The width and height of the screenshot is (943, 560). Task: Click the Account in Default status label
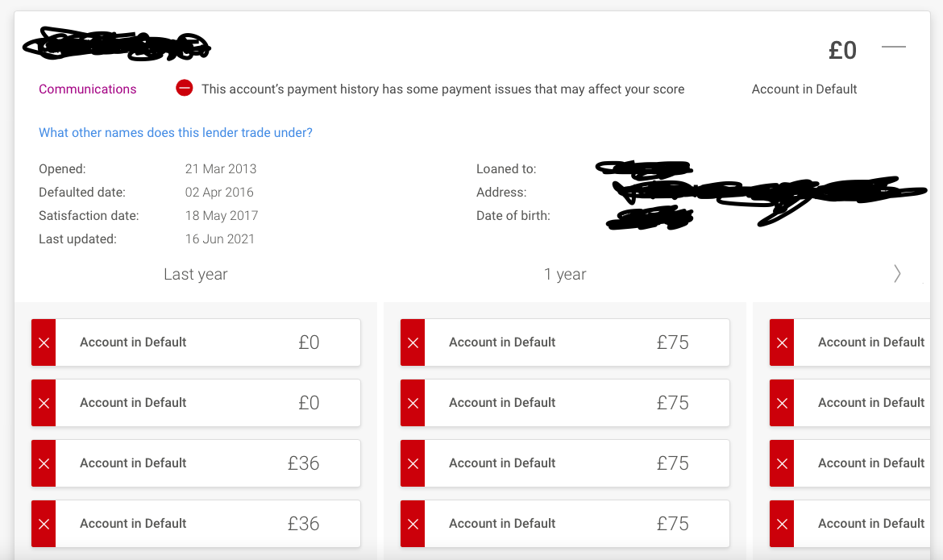coord(804,89)
